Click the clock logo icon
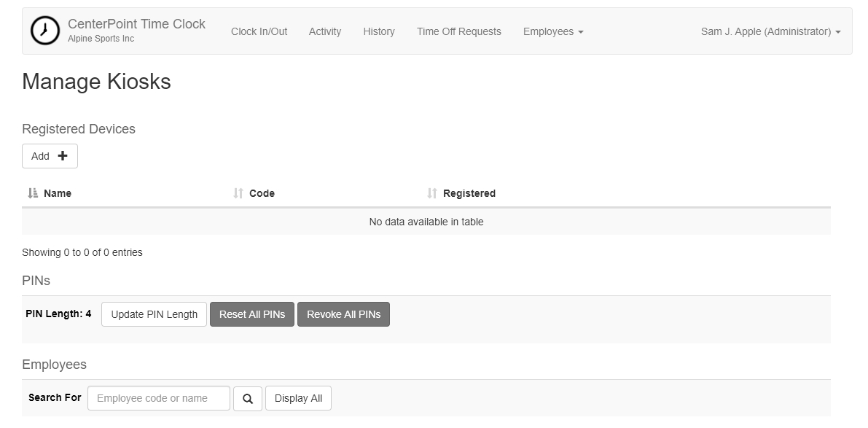Viewport: 868px width, 428px height. 45,31
